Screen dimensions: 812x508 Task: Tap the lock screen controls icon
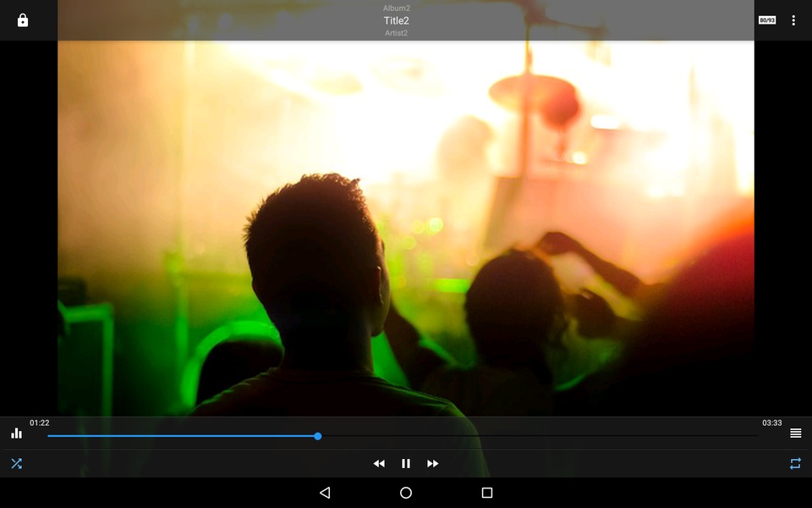[x=23, y=20]
